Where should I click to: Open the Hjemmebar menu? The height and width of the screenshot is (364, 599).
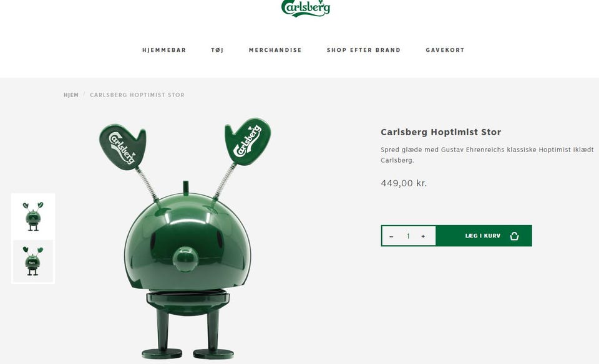[164, 50]
